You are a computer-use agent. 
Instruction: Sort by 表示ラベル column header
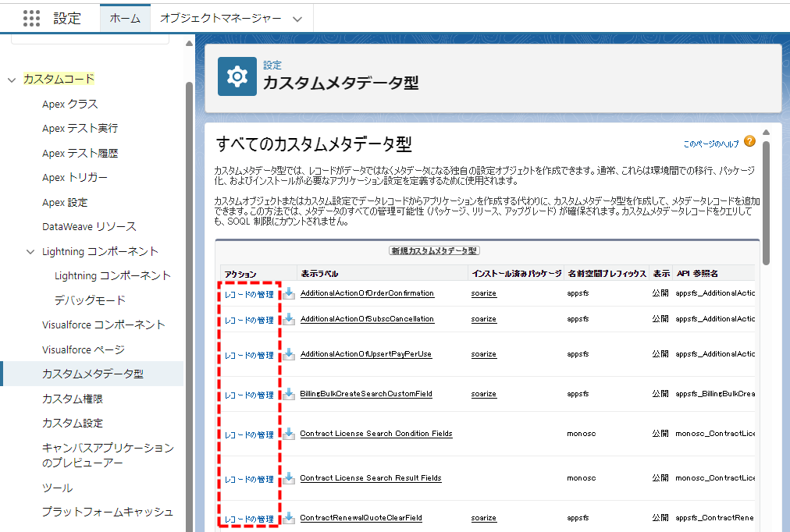click(x=319, y=274)
